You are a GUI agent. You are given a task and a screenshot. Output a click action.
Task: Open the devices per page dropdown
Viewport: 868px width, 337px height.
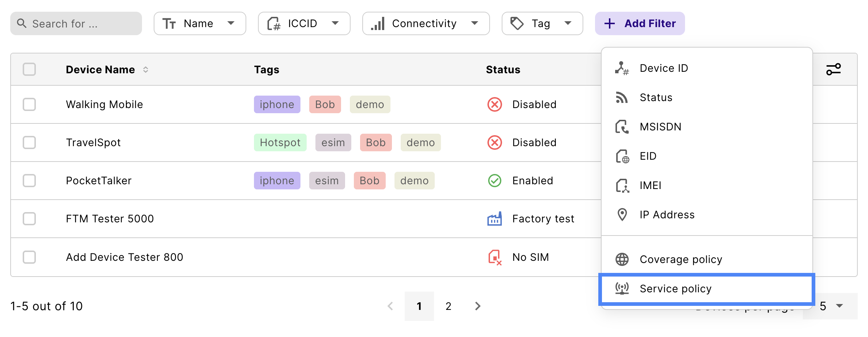(831, 306)
